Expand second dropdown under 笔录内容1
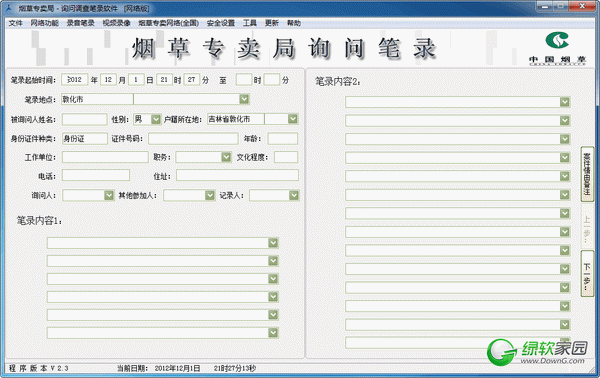Viewport: 600px width, 378px height. click(x=273, y=261)
